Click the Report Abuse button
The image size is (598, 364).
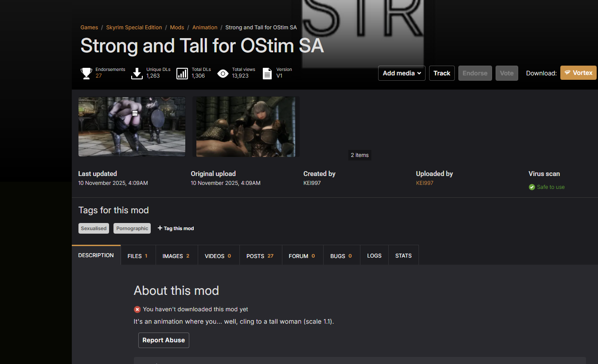tap(164, 340)
